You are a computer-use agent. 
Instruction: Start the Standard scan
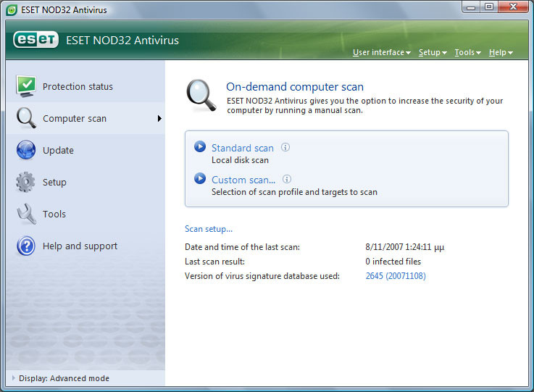coord(243,148)
